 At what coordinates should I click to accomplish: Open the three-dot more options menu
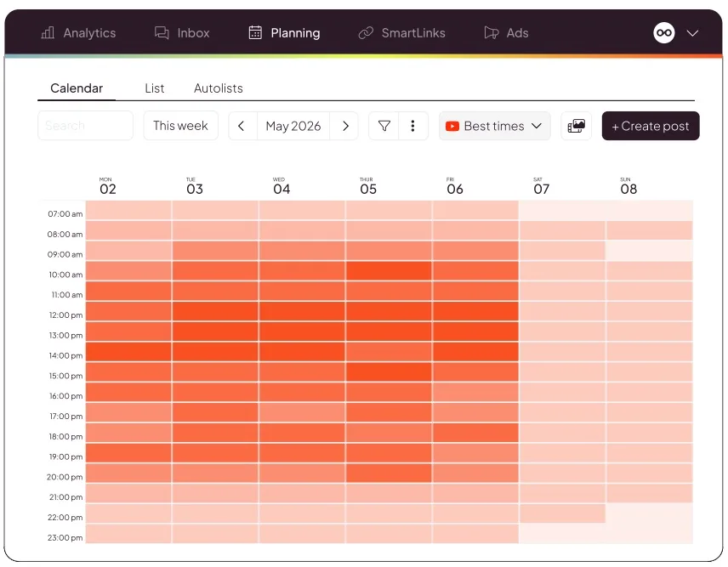tap(412, 126)
